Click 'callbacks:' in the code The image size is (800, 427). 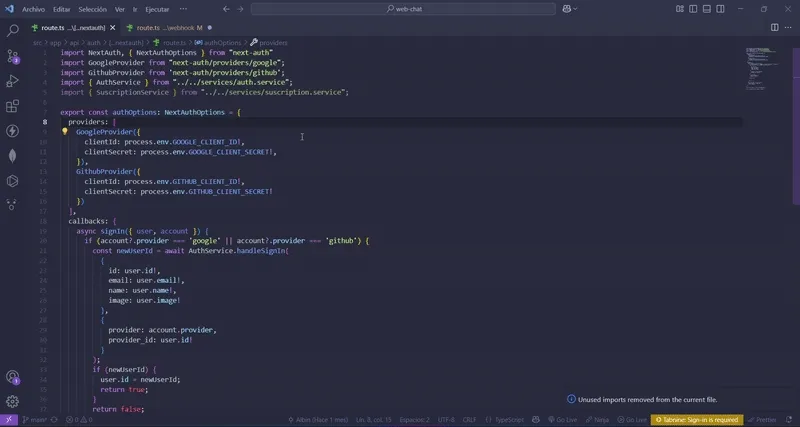[x=88, y=221]
